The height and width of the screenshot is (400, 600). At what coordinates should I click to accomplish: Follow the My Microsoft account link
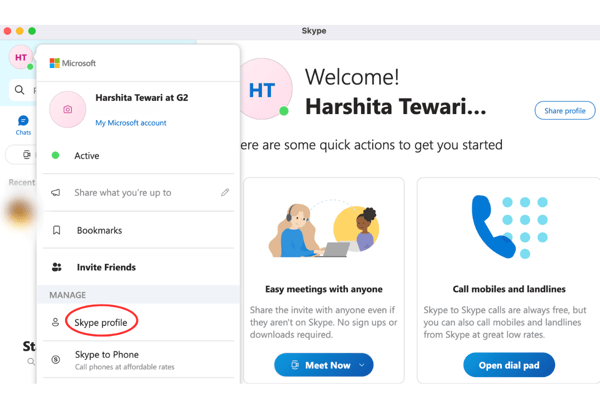click(131, 123)
